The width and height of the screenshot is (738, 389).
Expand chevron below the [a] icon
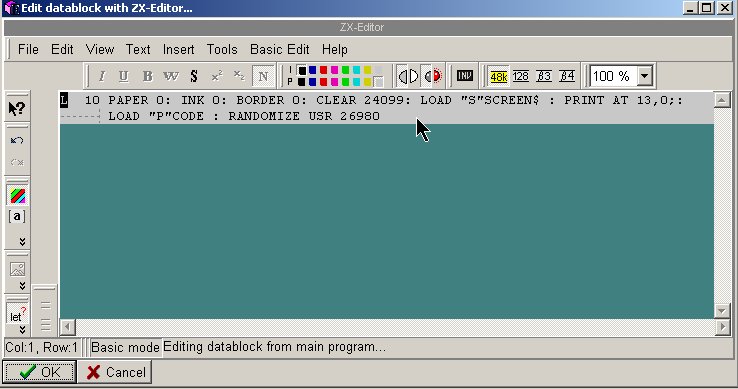(22, 242)
